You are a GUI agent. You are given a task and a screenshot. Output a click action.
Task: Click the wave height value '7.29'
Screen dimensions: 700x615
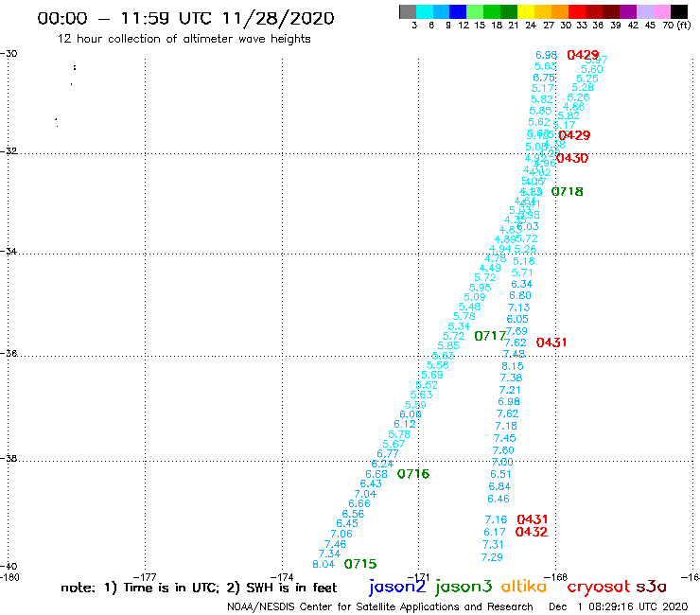[x=492, y=557]
